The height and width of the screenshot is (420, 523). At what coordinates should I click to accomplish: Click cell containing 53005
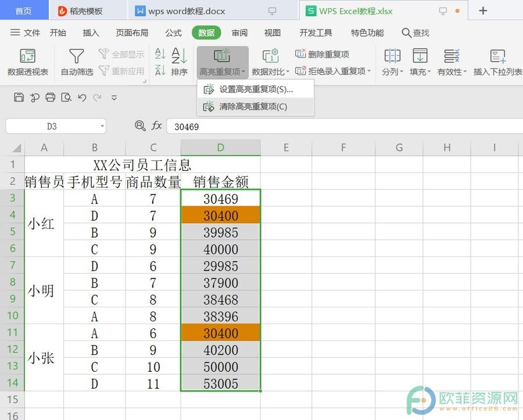(x=220, y=383)
